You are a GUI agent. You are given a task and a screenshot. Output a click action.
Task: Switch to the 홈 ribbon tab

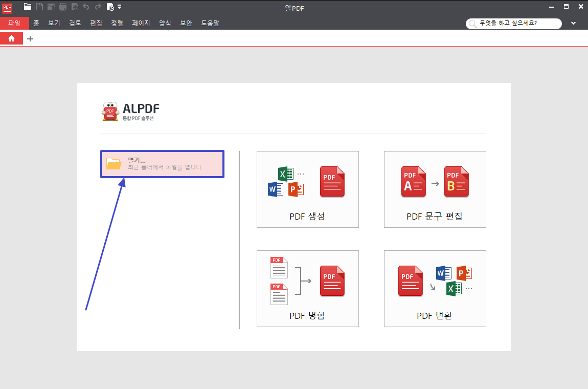[x=36, y=23]
